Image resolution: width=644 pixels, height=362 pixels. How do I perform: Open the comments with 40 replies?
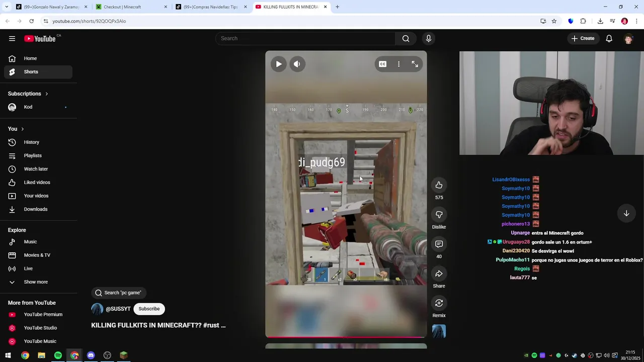[x=439, y=244]
